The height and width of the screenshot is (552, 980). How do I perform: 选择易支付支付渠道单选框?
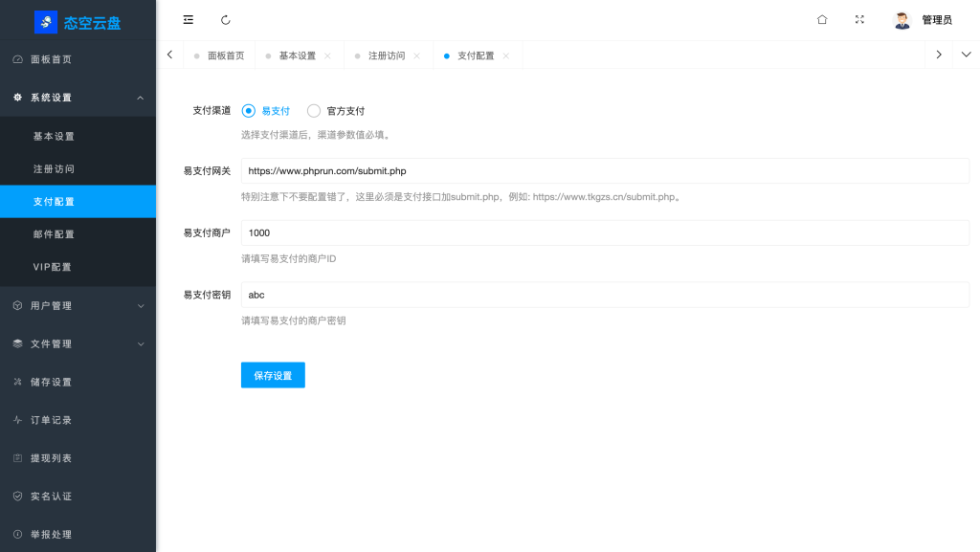(x=248, y=110)
